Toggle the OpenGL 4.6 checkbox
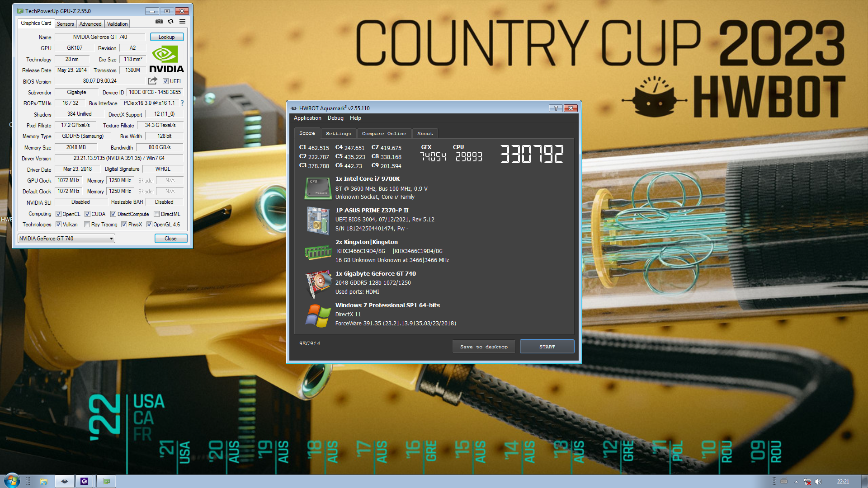 [149, 225]
